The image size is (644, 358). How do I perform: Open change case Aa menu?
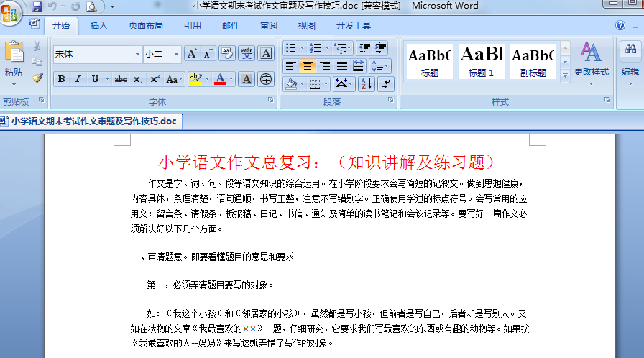[174, 79]
